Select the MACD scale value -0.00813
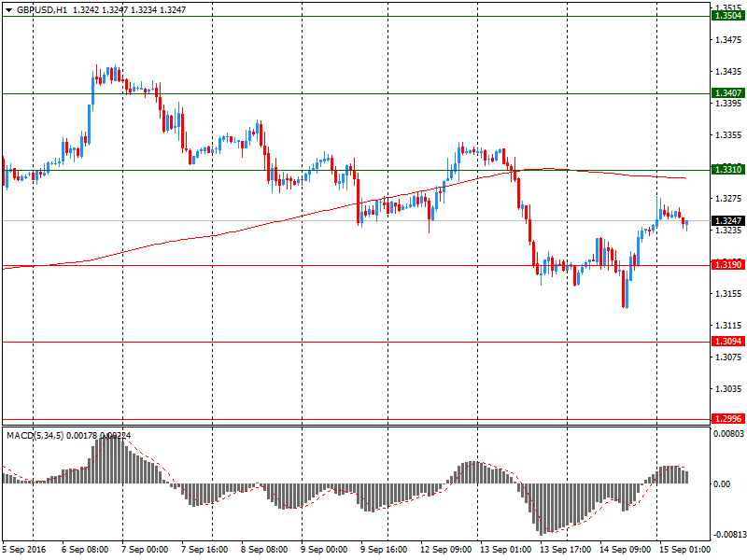 pyautogui.click(x=729, y=534)
